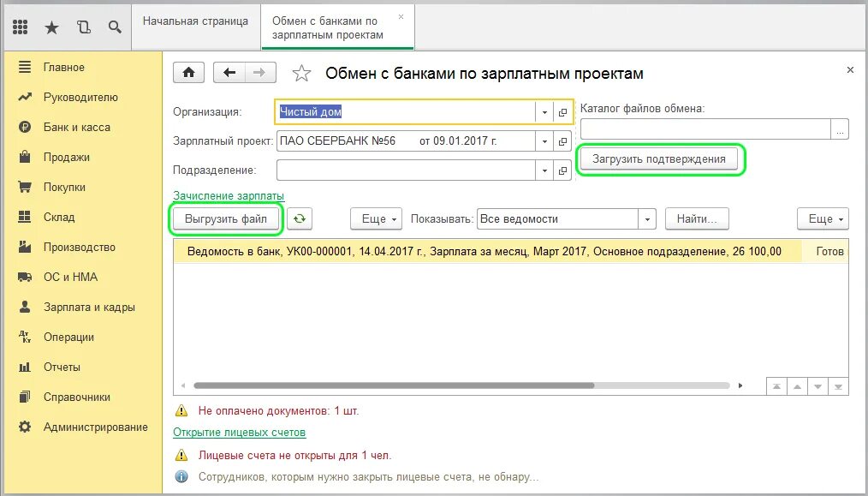Screen dimensions: 868x496
Task: Open Склад section in sidebar
Action: click(82, 217)
